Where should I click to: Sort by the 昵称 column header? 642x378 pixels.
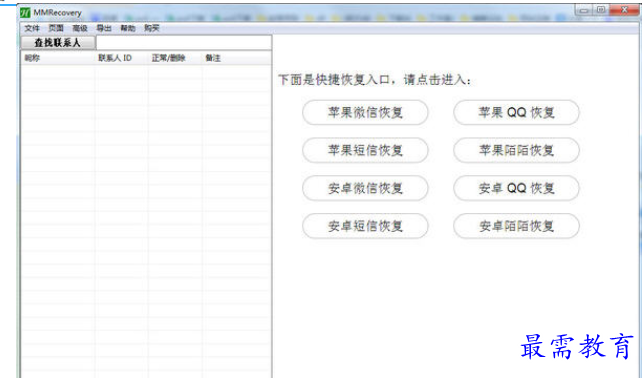[57, 58]
